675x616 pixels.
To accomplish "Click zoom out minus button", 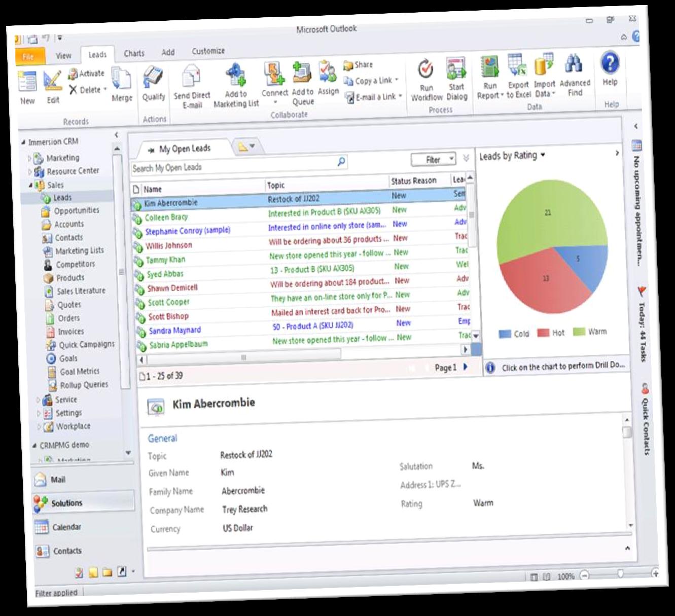I will point(585,575).
